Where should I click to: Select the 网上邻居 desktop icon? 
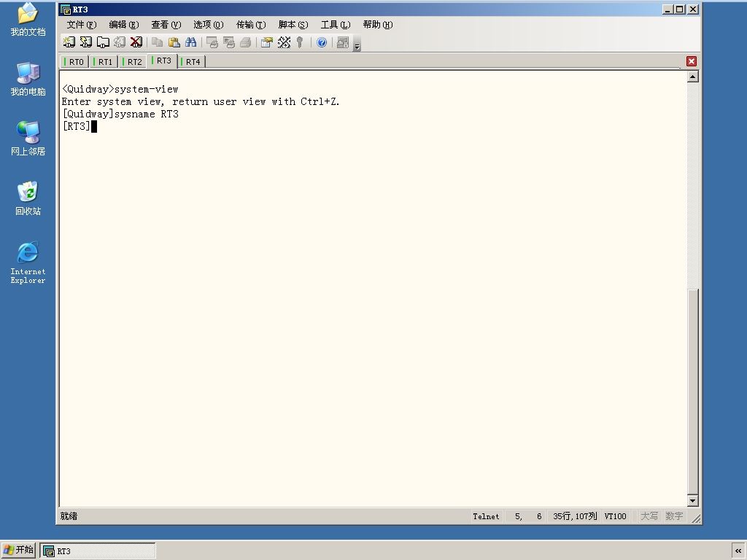pyautogui.click(x=28, y=139)
